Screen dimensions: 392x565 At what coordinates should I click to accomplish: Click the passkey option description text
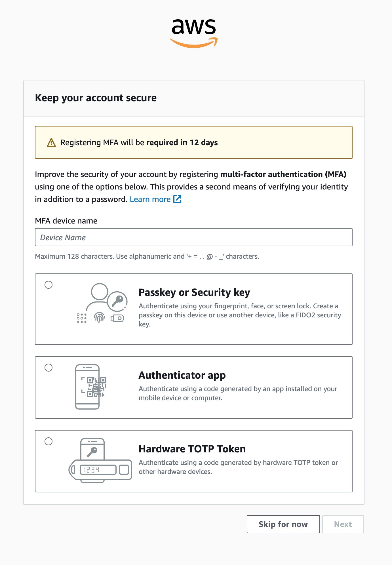240,315
